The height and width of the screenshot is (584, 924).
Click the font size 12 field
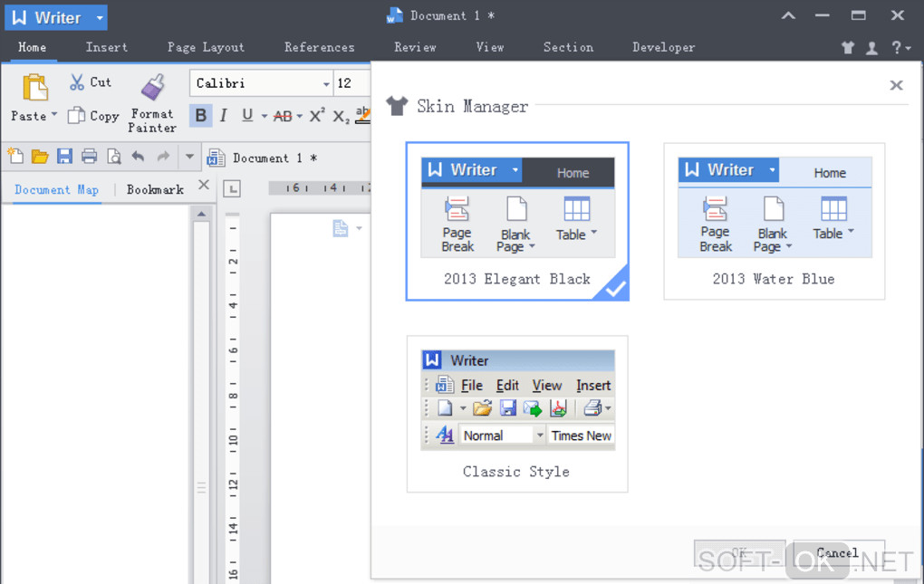click(351, 83)
